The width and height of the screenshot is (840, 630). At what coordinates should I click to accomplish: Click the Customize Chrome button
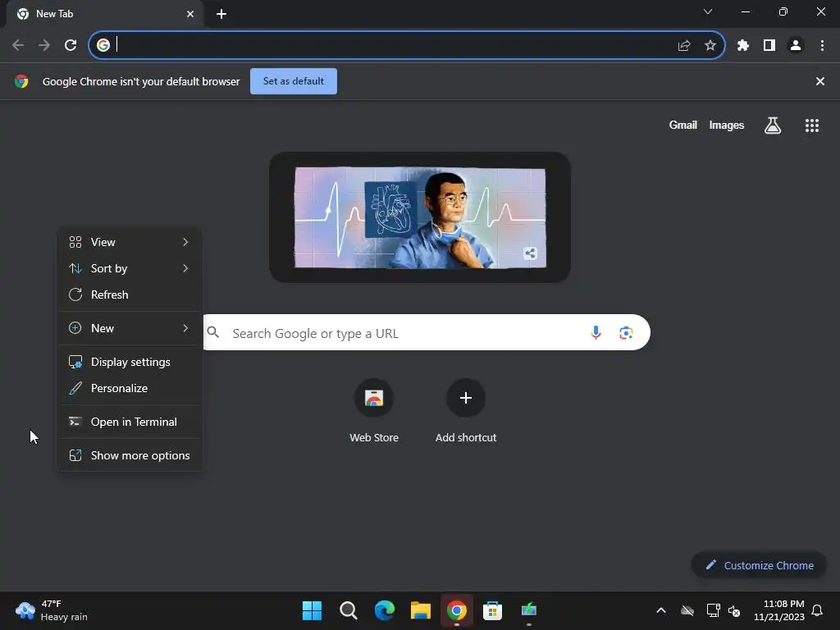coord(759,566)
